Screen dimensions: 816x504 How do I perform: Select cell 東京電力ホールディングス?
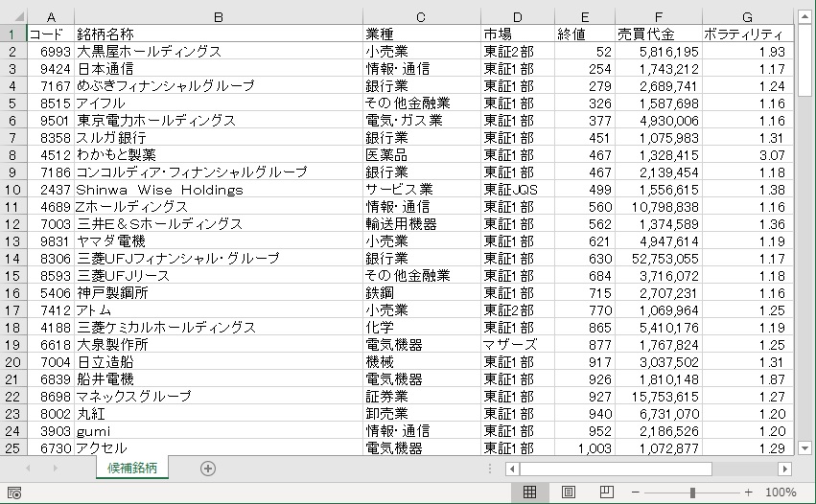coord(219,121)
